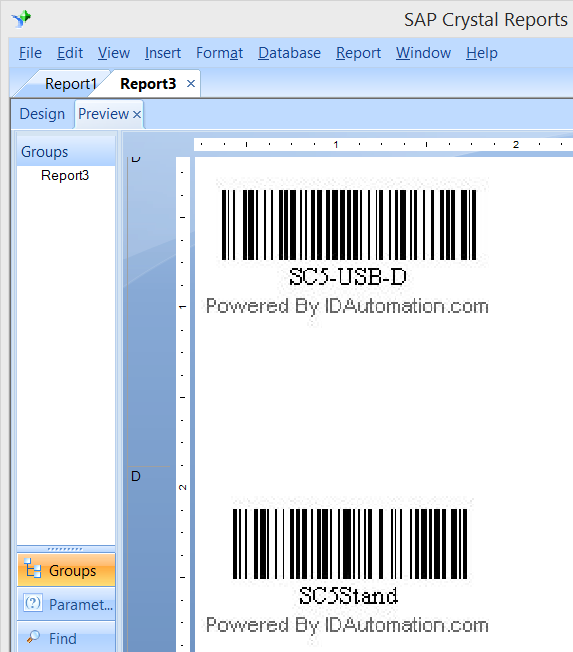Viewport: 573px width, 652px height.
Task: Click the Groups panel header
Action: pos(66,151)
